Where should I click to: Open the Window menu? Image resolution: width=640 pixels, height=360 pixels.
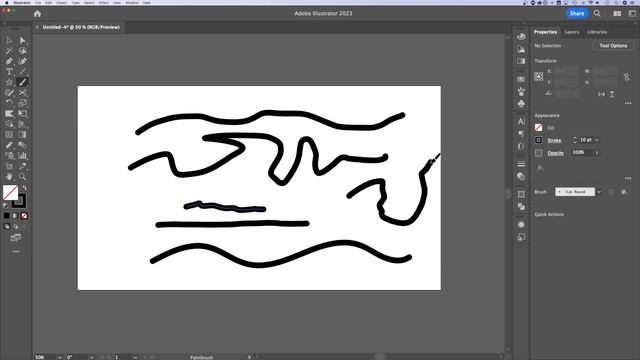coord(131,2)
